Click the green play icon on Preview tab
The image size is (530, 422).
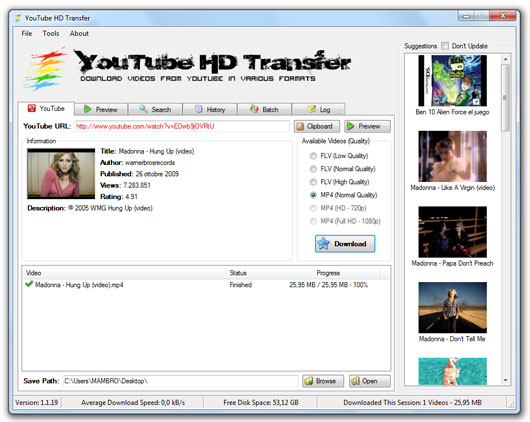pyautogui.click(x=88, y=109)
